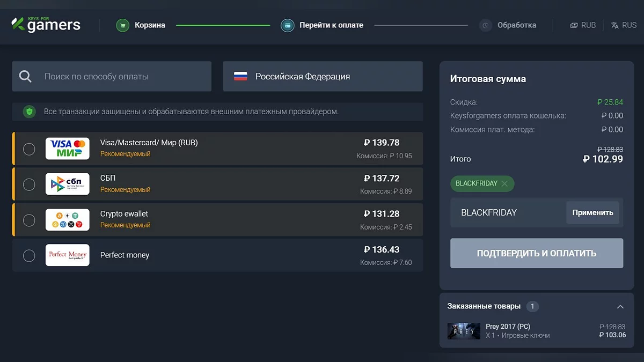Go back to the Корзина step
The height and width of the screenshot is (362, 644).
pos(150,25)
